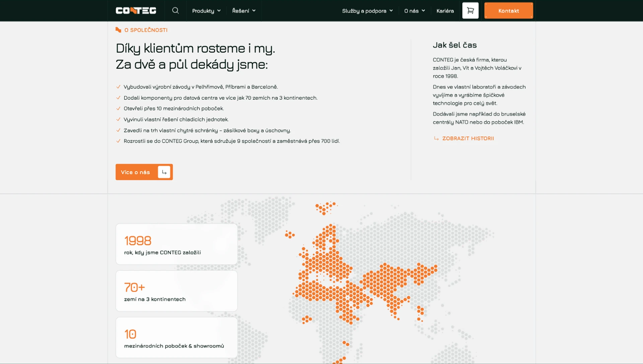This screenshot has height=364, width=643.
Task: Expand the Produkty menu chevron
Action: coord(219,11)
